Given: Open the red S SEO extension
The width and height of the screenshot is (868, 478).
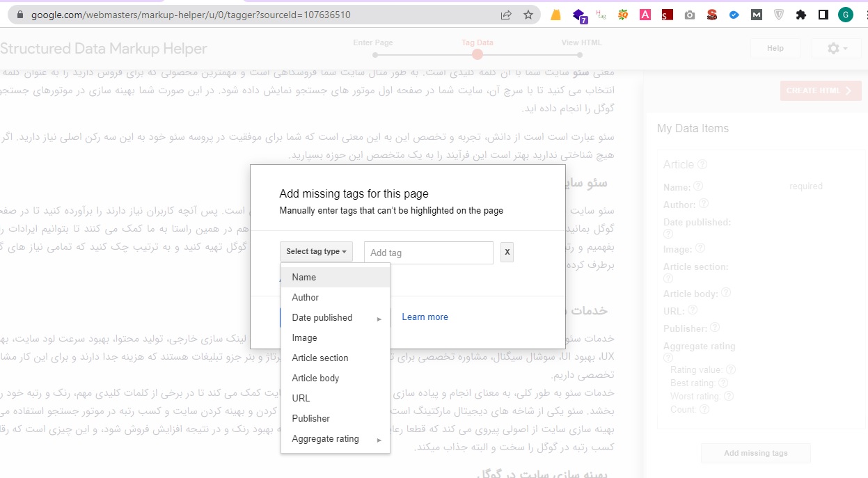Looking at the screenshot, I should pyautogui.click(x=712, y=15).
